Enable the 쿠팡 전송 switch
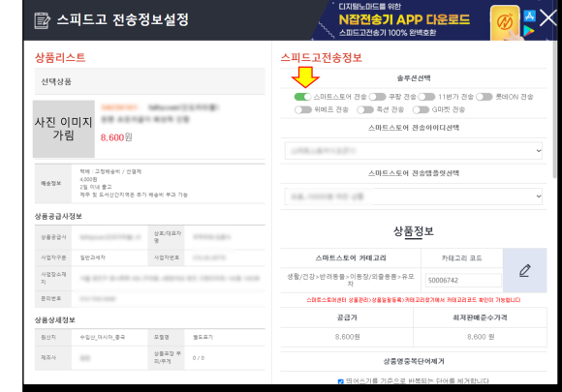 click(x=378, y=97)
